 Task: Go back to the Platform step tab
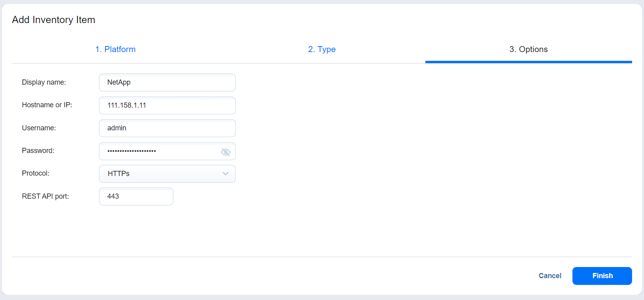115,49
